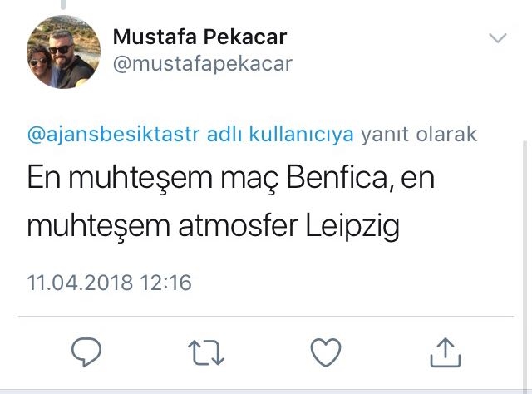532x394 pixels.
Task: Tap the reply speech bubble icon
Action: click(86, 352)
